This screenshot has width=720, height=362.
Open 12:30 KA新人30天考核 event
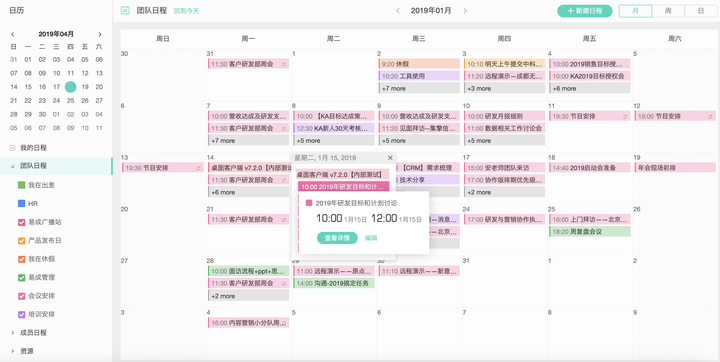click(334, 128)
